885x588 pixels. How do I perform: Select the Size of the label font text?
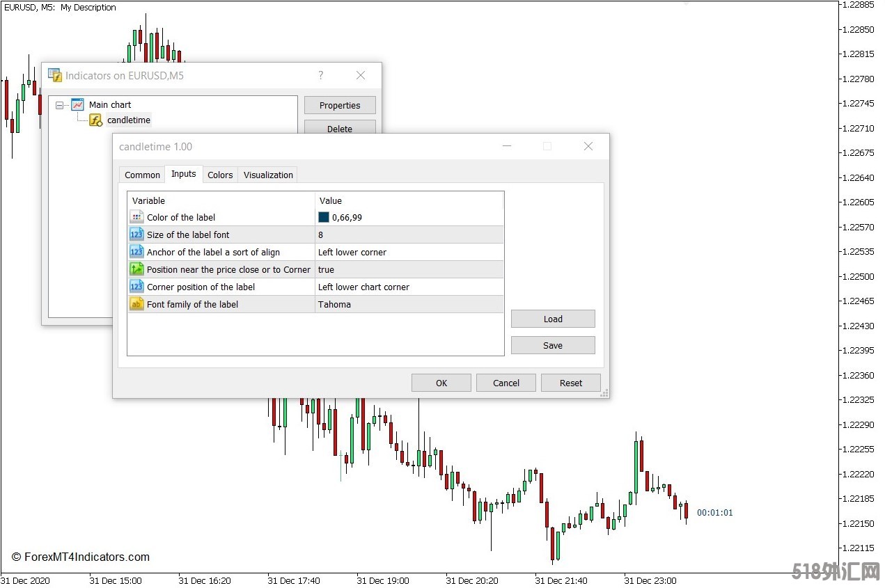click(x=188, y=235)
